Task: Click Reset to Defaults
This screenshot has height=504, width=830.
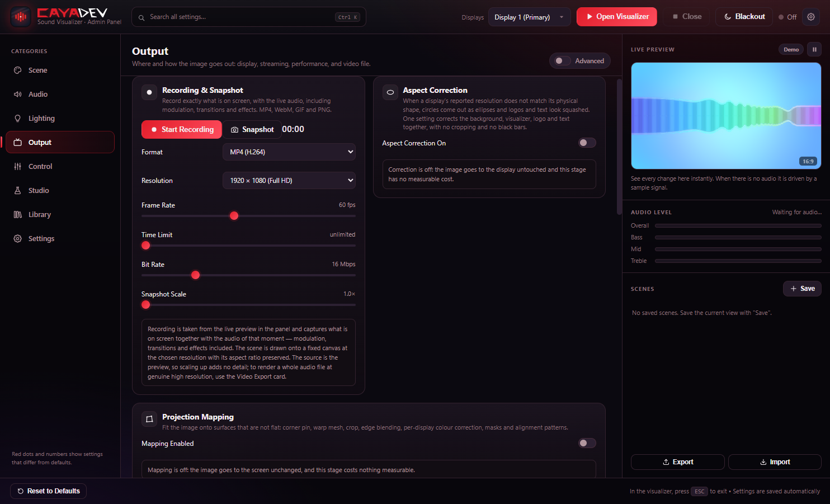Action: tap(49, 491)
